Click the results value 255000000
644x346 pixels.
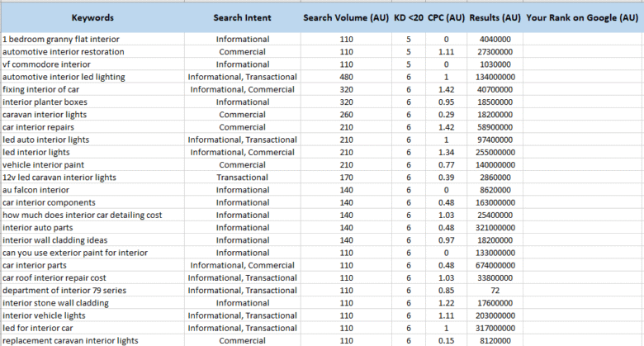pos(495,153)
